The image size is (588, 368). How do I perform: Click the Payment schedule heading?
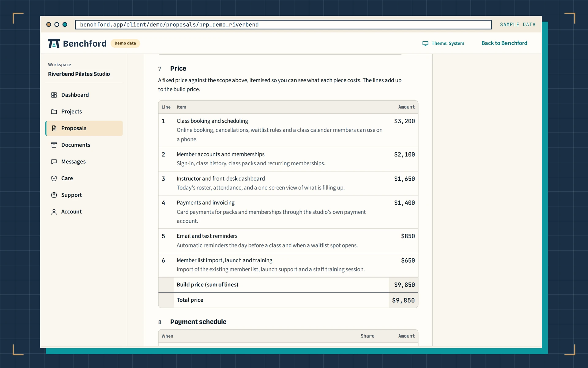point(198,322)
